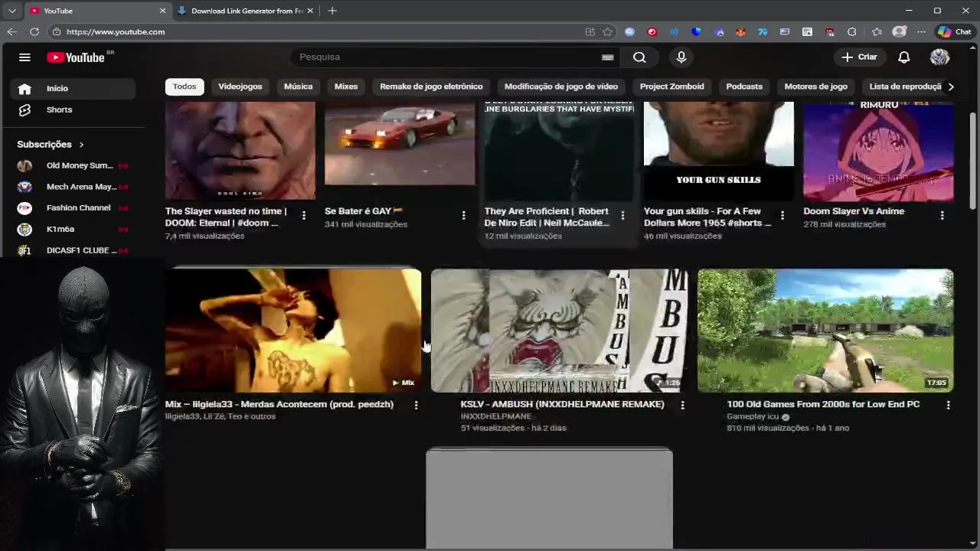
Task: Open the on-screen keyboard icon in search
Action: tap(608, 57)
